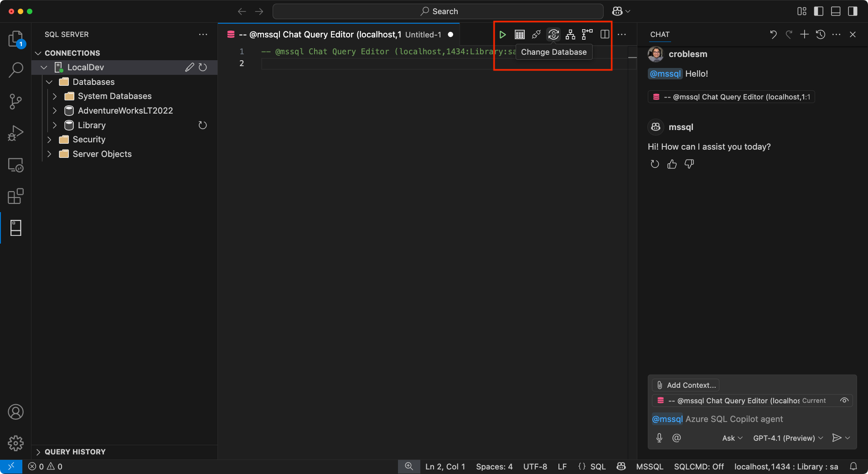This screenshot has width=868, height=474.
Task: Select the Change Database icon
Action: [553, 34]
